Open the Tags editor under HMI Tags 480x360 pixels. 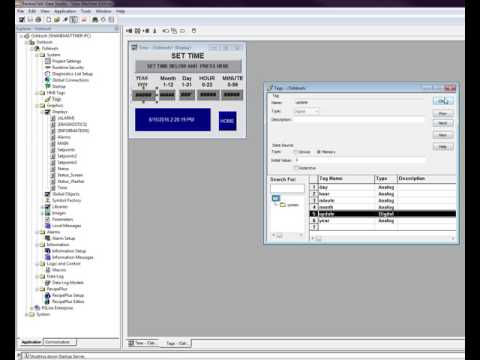point(56,99)
